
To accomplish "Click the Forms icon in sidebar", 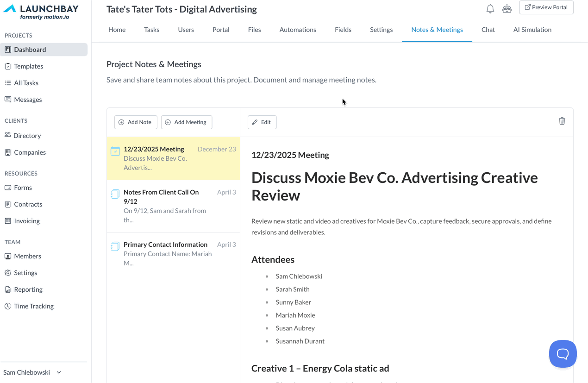I will click(x=8, y=188).
